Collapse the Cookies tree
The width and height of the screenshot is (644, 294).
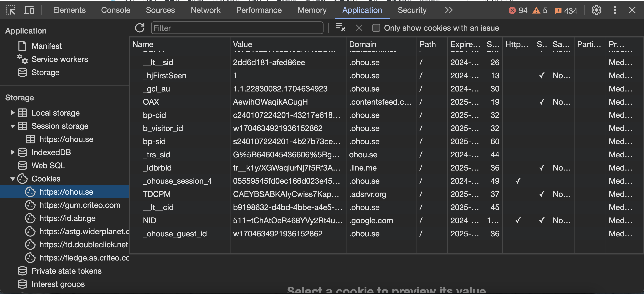coord(12,179)
